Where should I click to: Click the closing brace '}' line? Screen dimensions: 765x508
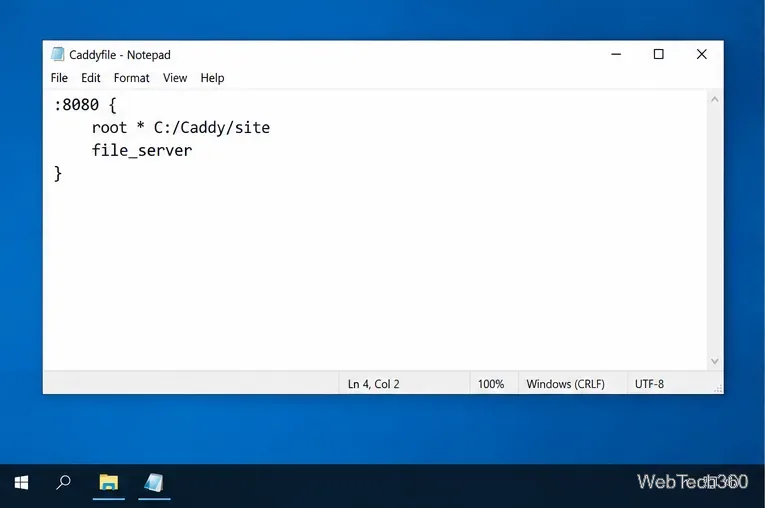pos(58,174)
